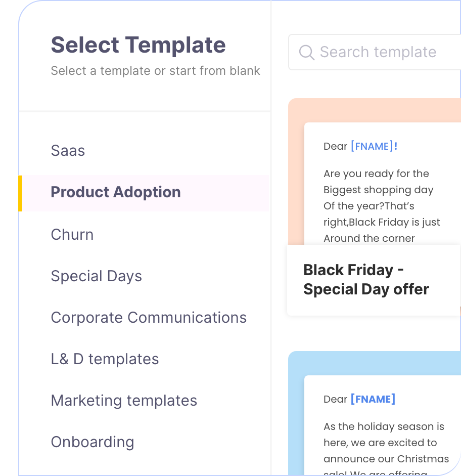Click the yellow active-category indicator bar
461x476 pixels.
pos(20,193)
